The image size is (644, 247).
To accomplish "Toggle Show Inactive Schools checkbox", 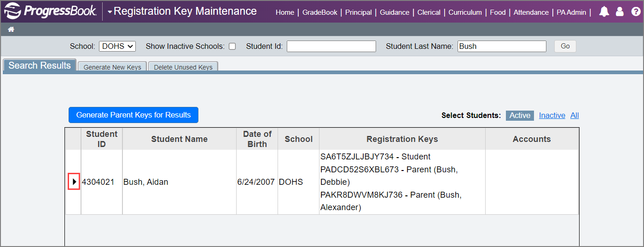I will click(x=232, y=46).
